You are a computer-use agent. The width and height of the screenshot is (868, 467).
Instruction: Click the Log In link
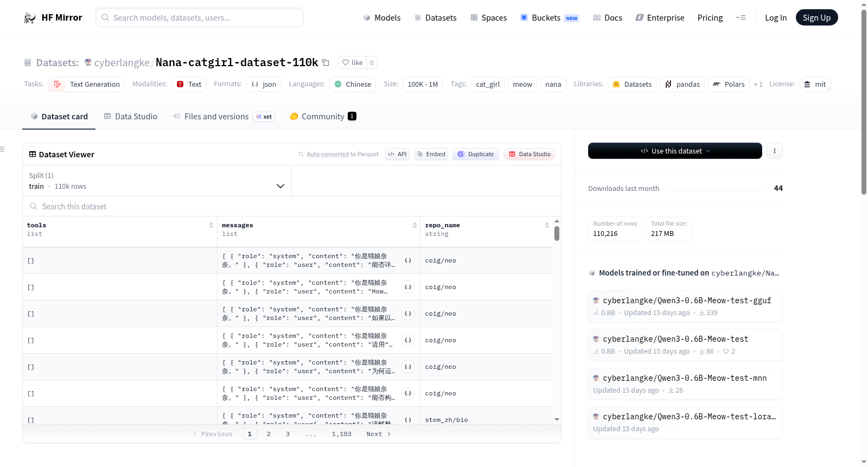[776, 18]
